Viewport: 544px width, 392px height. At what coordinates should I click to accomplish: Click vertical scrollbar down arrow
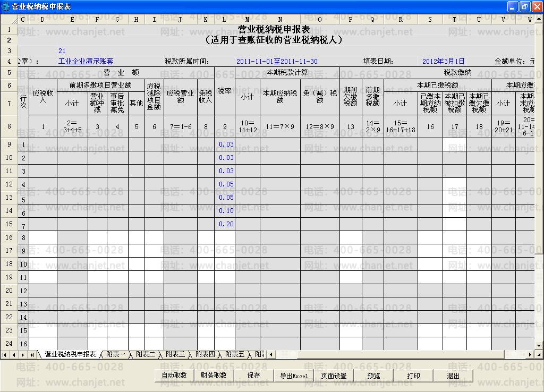[539, 345]
